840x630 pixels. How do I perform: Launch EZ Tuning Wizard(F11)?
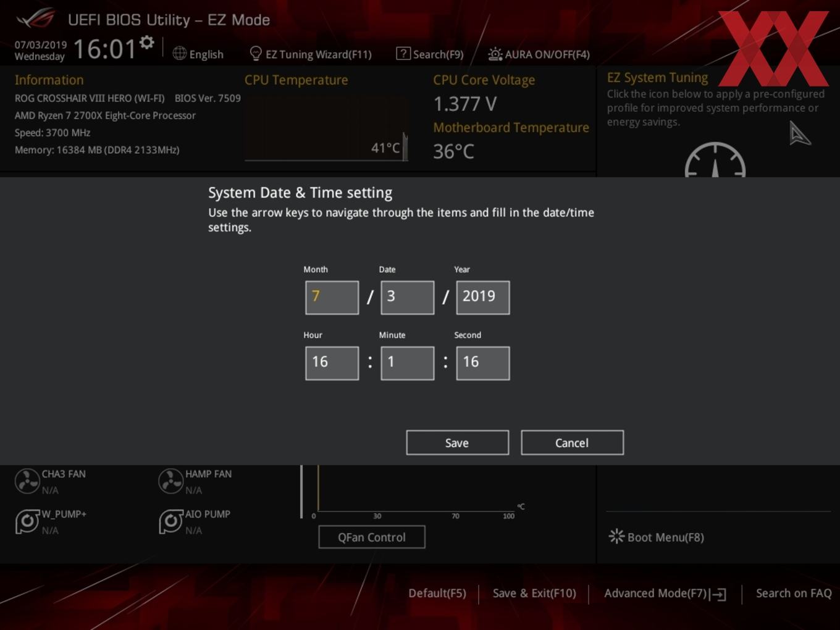click(x=311, y=54)
